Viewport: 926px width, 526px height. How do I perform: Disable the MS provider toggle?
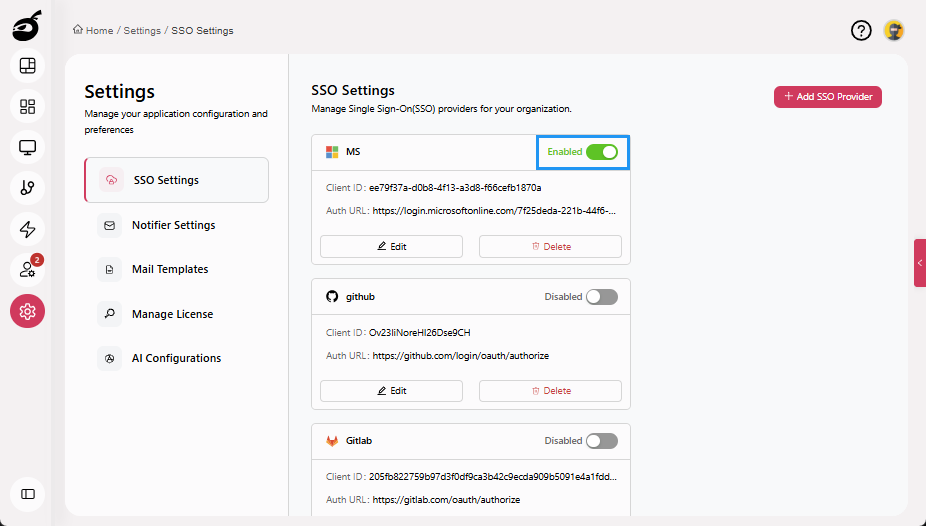[x=602, y=152]
